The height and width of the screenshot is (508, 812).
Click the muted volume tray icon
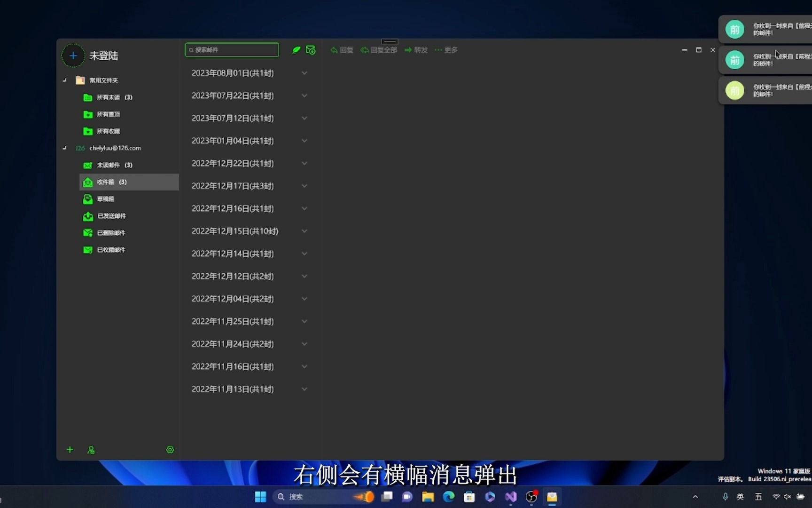tap(787, 497)
